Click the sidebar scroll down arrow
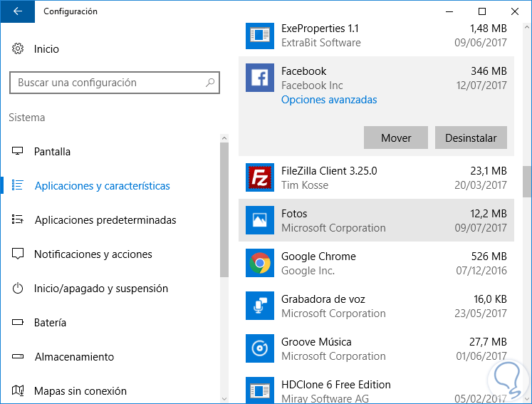Image resolution: width=532 pixels, height=404 pixels. [224, 398]
